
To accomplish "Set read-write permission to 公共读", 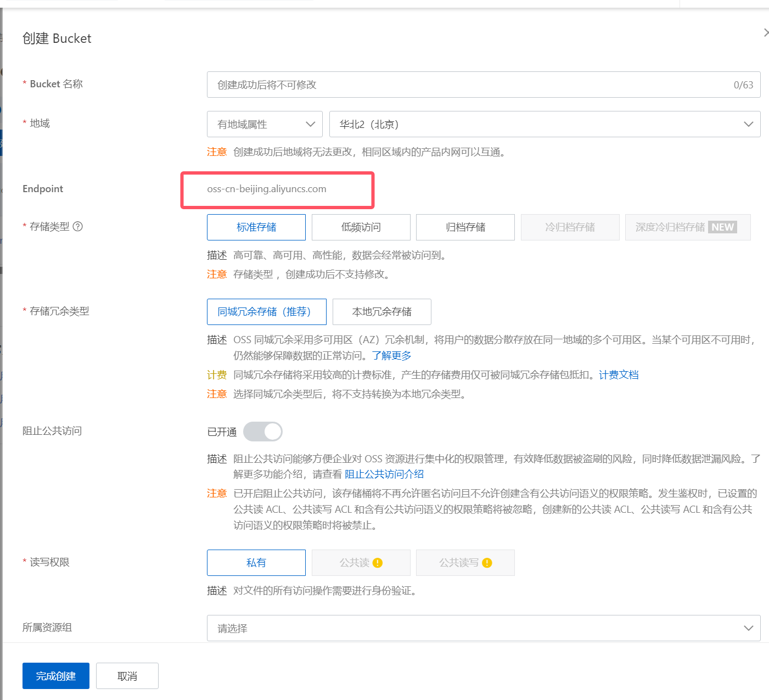I will click(x=361, y=563).
